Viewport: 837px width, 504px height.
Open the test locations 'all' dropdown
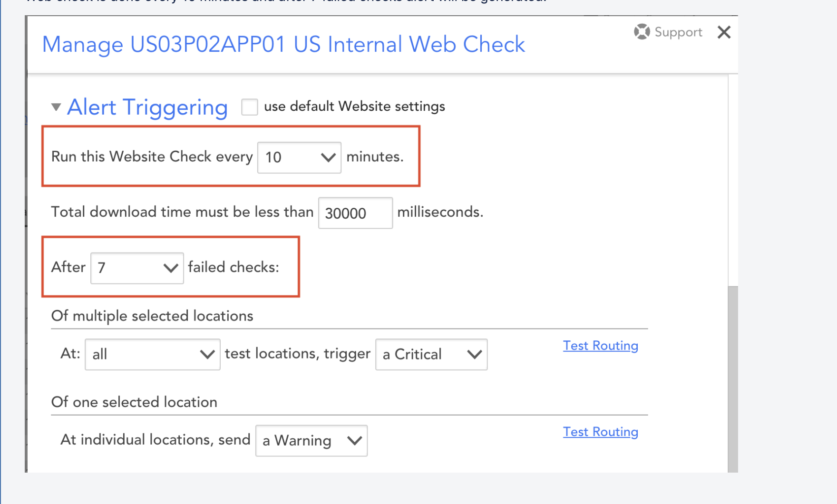(152, 354)
